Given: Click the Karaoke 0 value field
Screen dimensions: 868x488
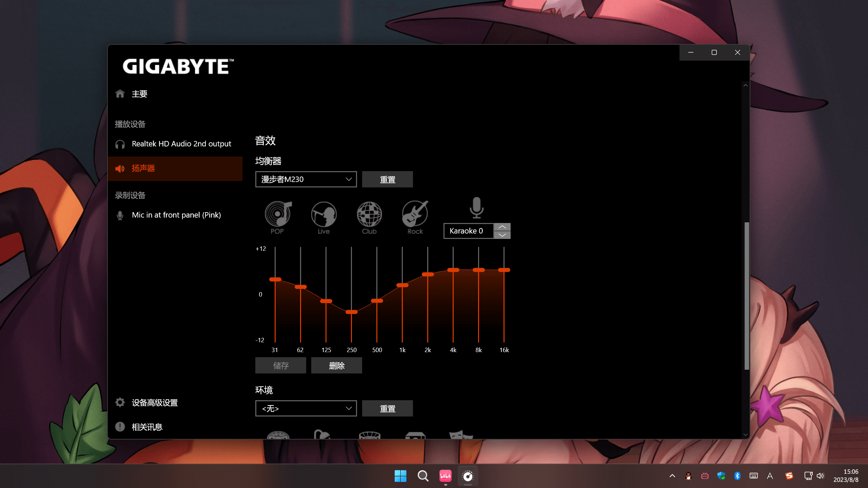Looking at the screenshot, I should 469,231.
